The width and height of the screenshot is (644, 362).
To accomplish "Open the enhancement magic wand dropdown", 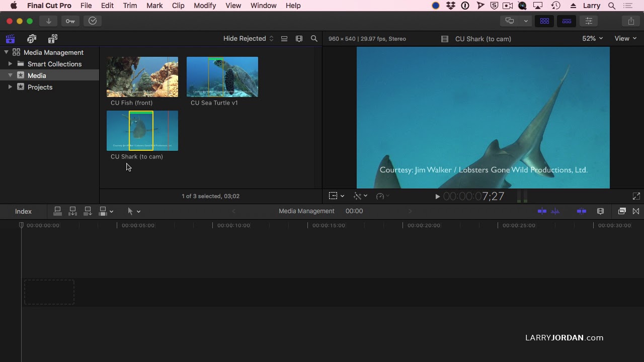I will (360, 196).
